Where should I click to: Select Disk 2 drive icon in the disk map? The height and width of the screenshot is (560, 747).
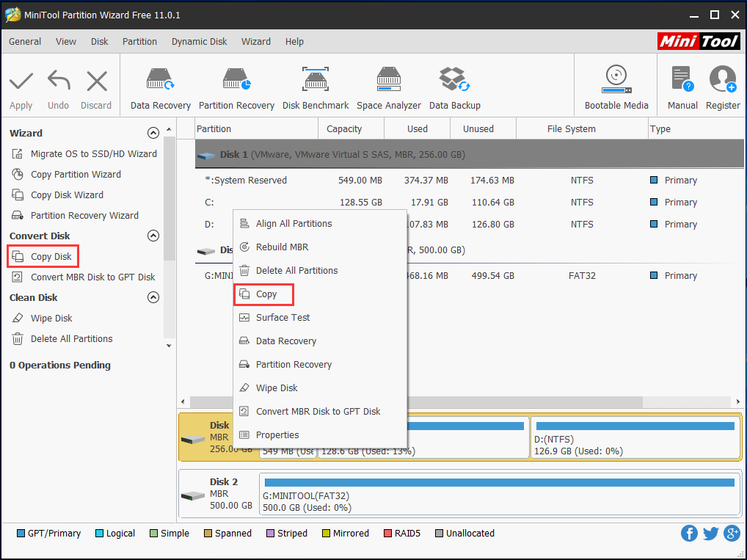click(193, 496)
